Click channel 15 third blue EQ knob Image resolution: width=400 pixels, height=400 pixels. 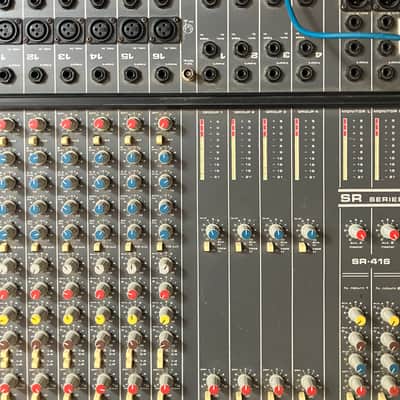[x=134, y=208]
